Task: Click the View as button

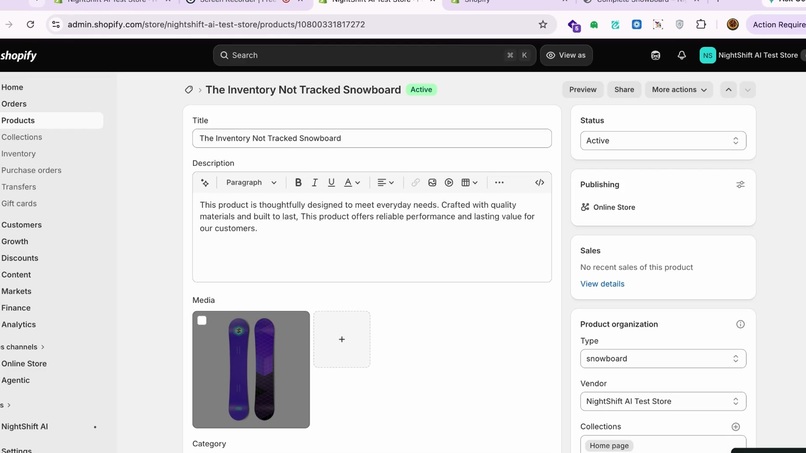Action: click(x=566, y=56)
